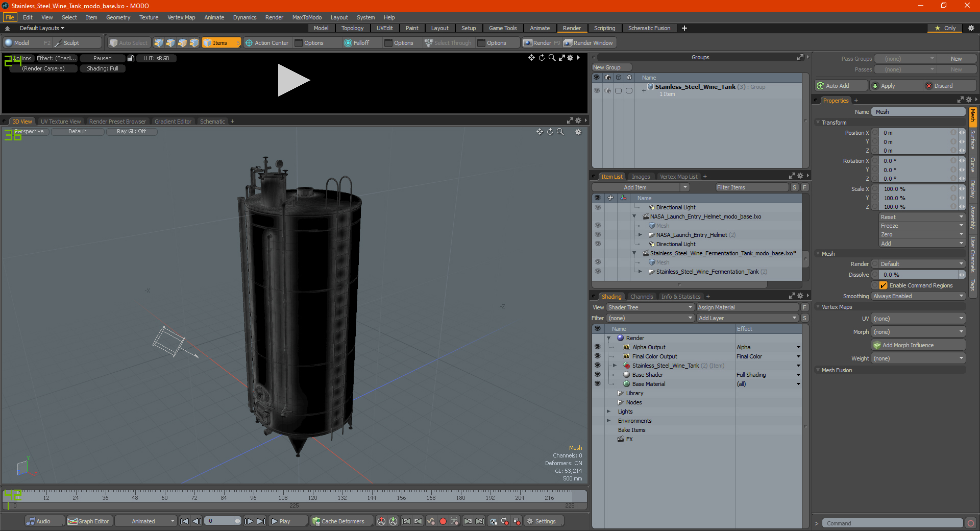
Task: Open Default Layouts dropdown
Action: 42,28
